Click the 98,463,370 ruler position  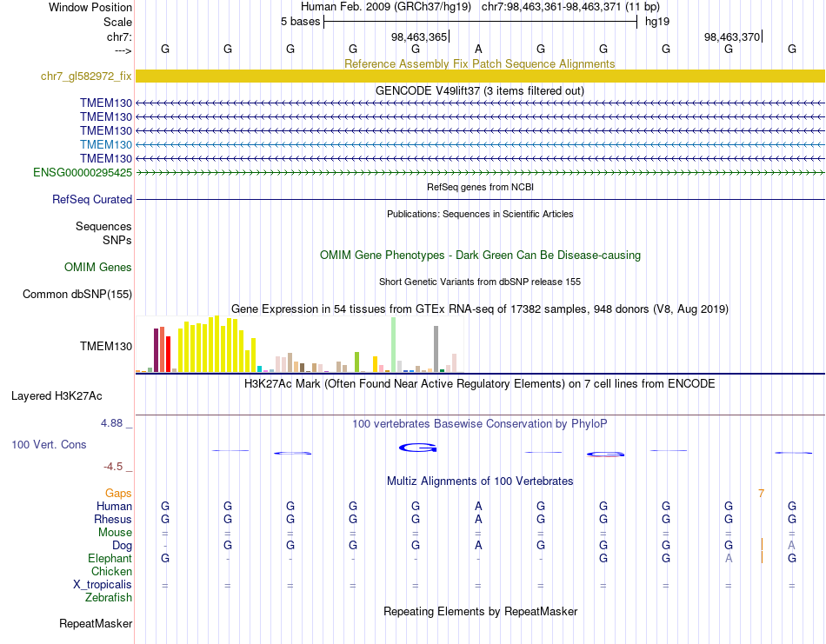[x=733, y=37]
